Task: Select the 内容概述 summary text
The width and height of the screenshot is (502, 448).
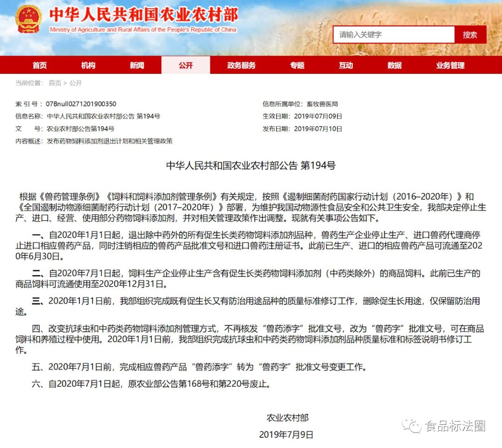Action: [x=110, y=141]
